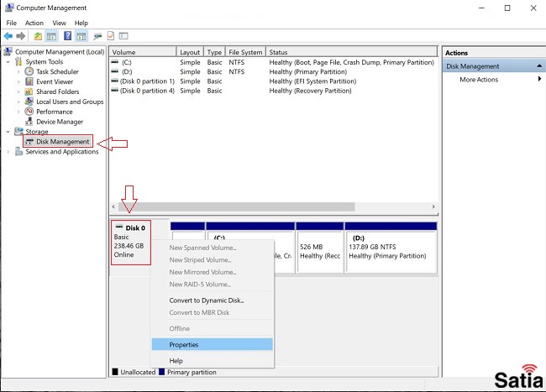Screen dimensions: 546x392
Task: Expand Local Users and Groups branch
Action: pos(18,102)
